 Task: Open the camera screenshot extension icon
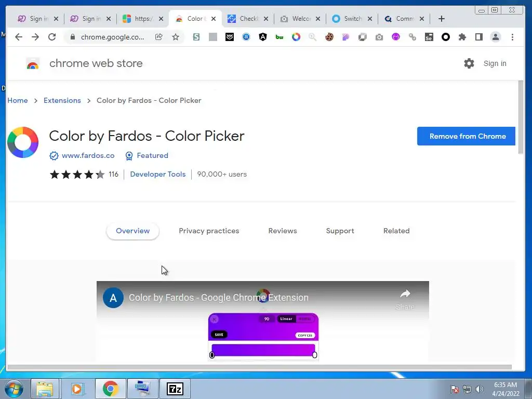pos(379,37)
